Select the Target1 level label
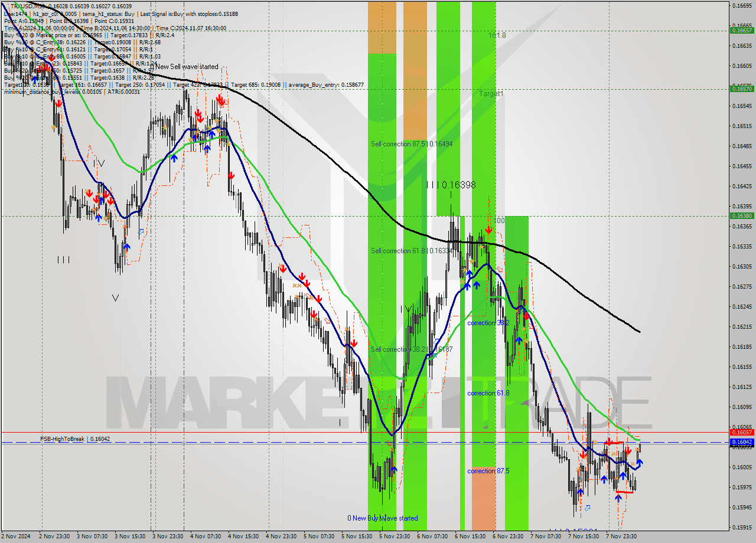Screen dimensions: 756x543 click(491, 94)
